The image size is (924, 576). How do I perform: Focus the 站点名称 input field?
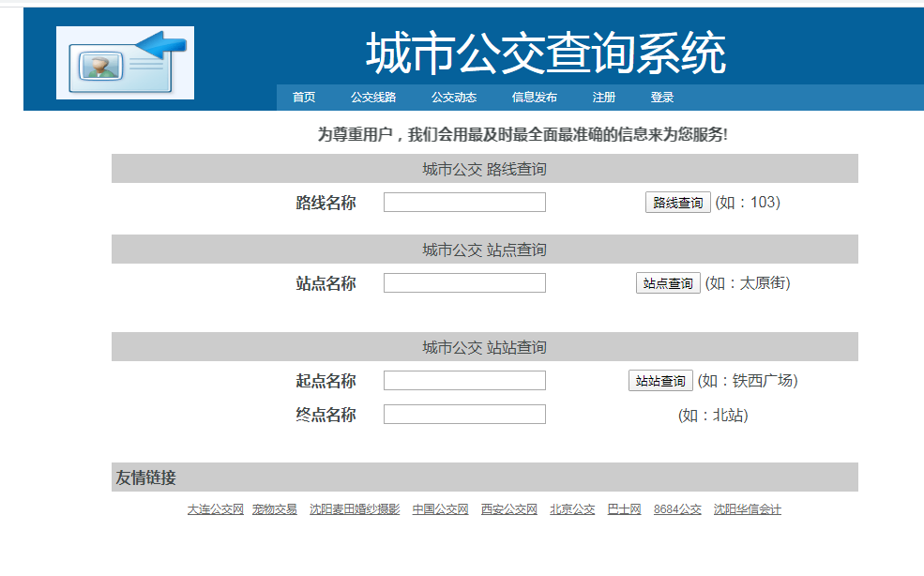tap(464, 283)
